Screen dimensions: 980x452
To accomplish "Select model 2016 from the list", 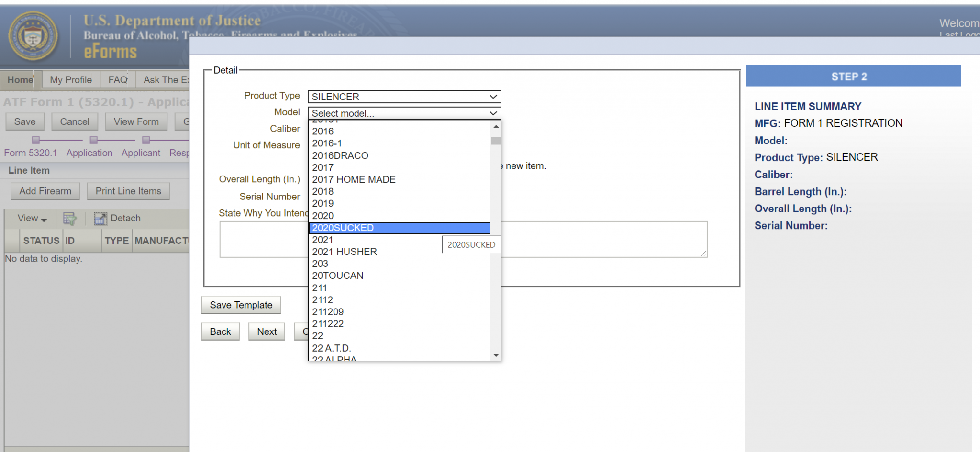I will [400, 131].
